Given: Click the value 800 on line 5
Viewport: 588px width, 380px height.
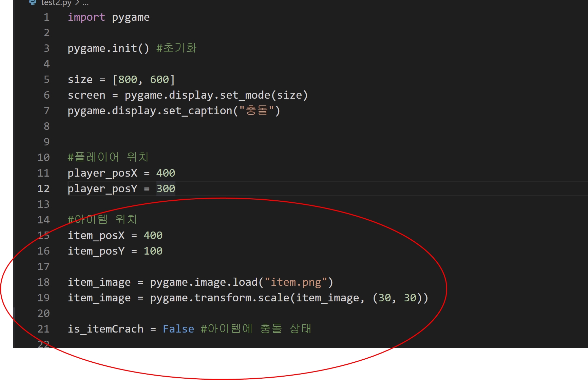Looking at the screenshot, I should pyautogui.click(x=128, y=80).
